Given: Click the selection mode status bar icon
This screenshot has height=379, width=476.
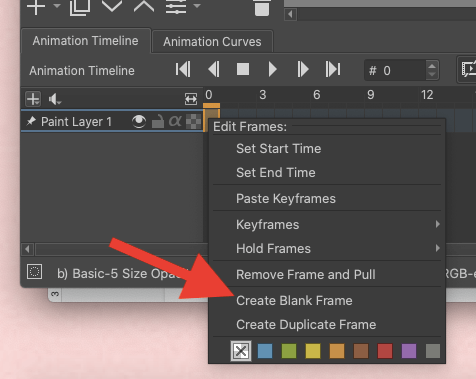Looking at the screenshot, I should [x=34, y=272].
